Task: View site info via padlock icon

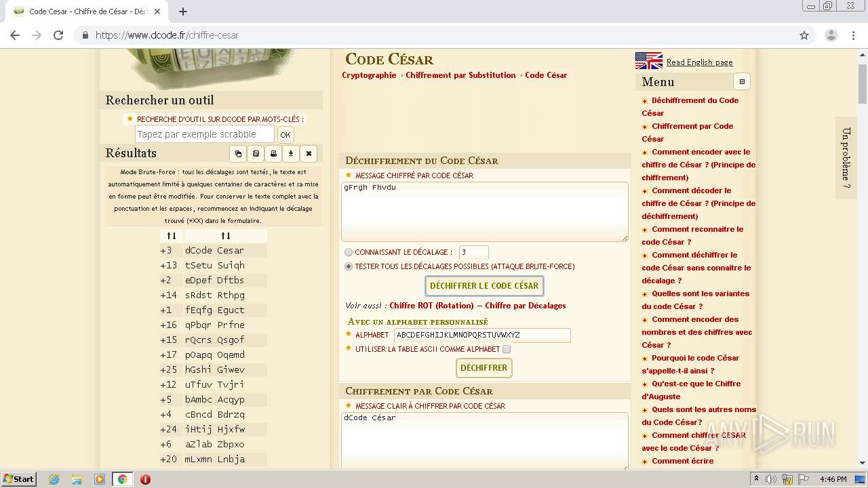Action: pos(85,35)
